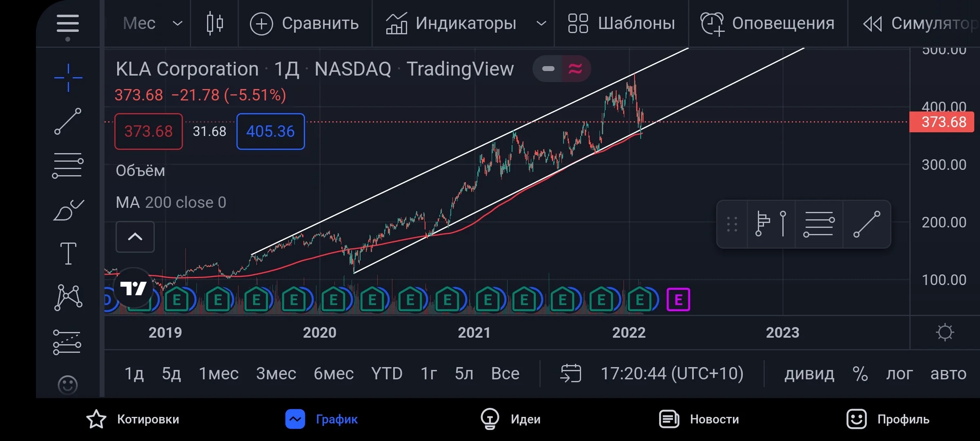The width and height of the screenshot is (980, 441).
Task: Start the Симулятор bar replay
Action: click(921, 23)
